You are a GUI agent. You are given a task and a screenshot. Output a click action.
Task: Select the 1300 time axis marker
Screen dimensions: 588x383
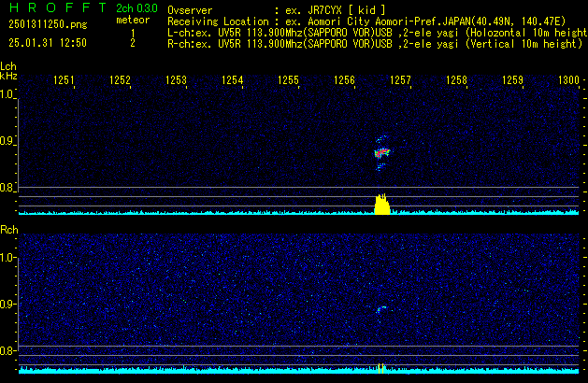tap(569, 80)
